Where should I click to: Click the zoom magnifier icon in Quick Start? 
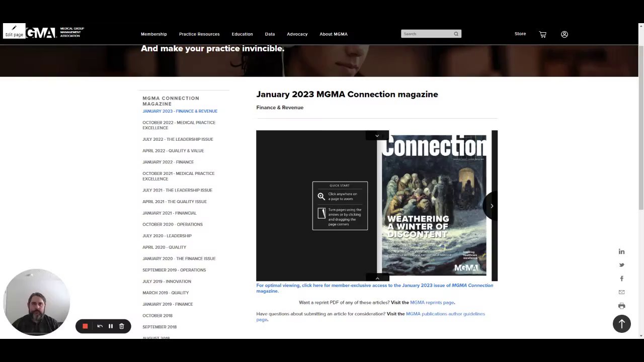[321, 196]
